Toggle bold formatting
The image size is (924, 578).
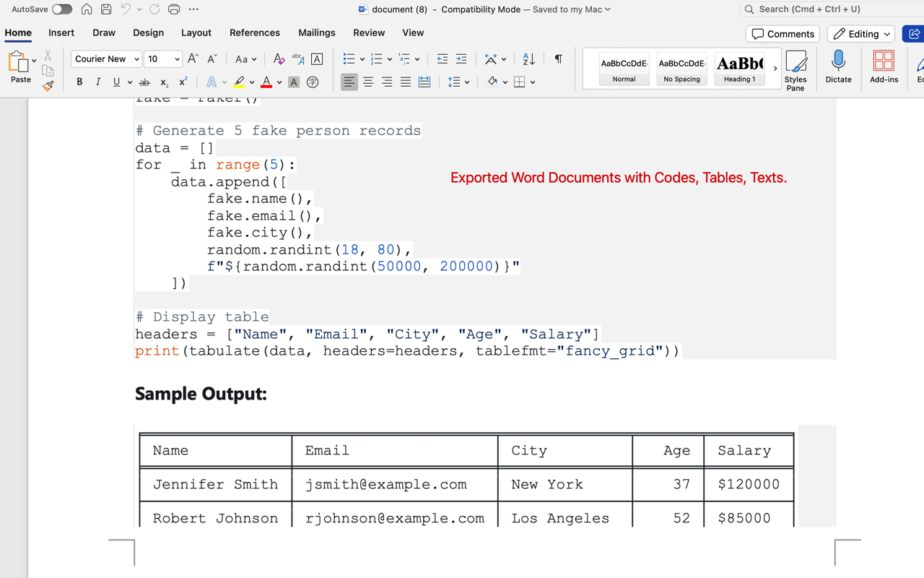click(79, 82)
